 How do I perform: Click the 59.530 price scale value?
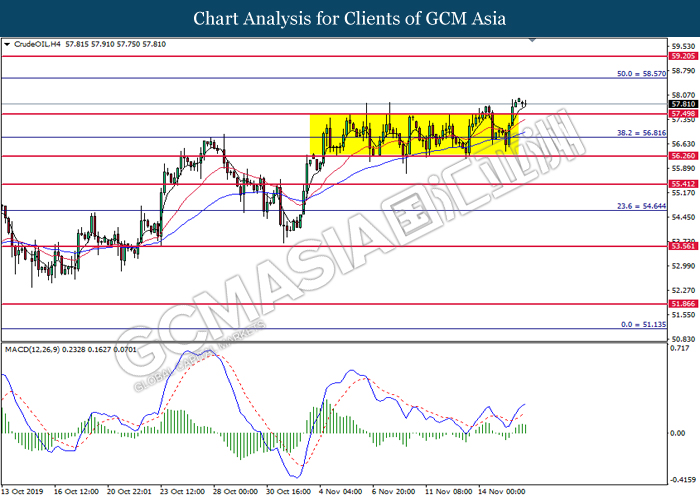pos(683,46)
